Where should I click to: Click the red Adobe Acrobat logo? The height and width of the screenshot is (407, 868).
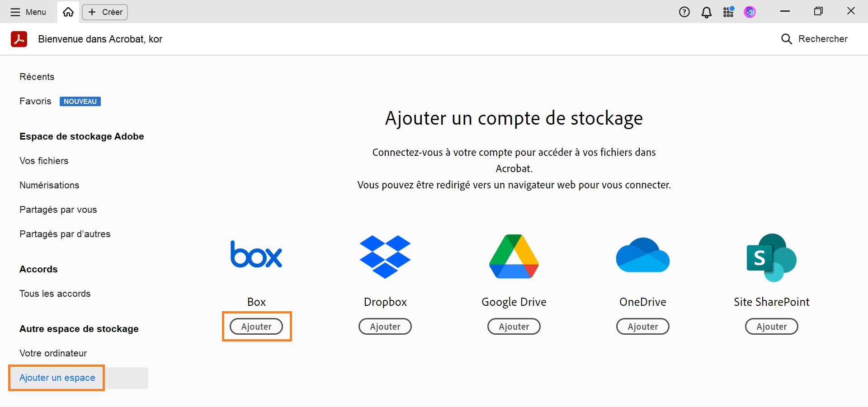point(19,39)
